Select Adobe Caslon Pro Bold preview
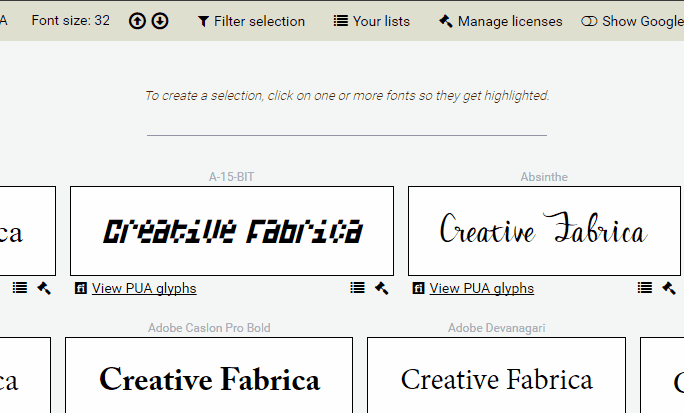 point(209,378)
